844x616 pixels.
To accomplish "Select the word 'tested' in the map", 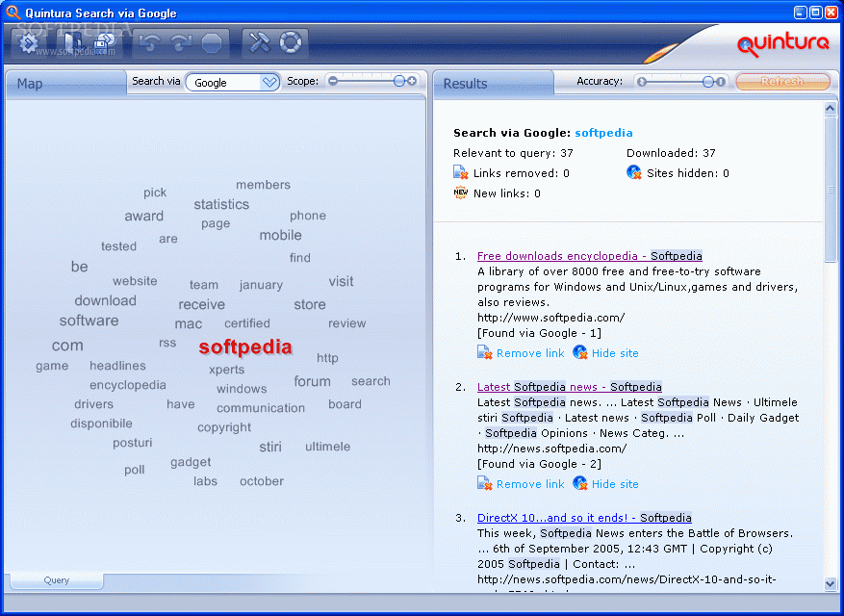I will [118, 246].
